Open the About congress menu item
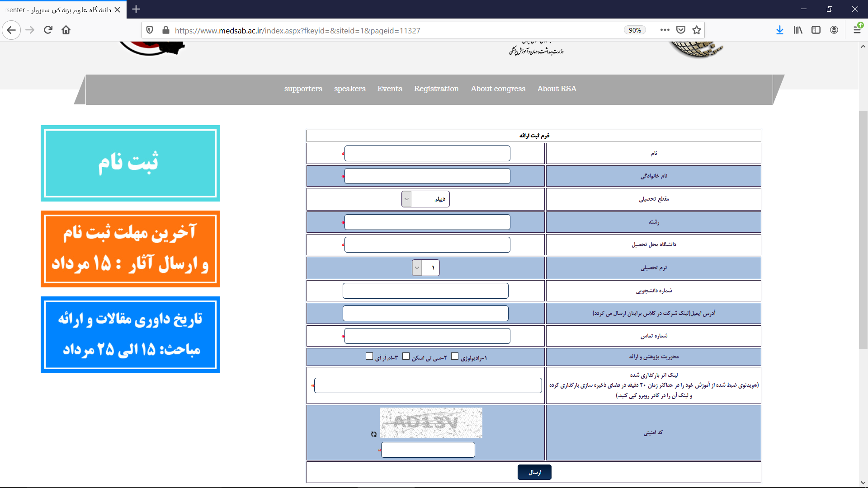This screenshot has width=868, height=488. point(498,89)
